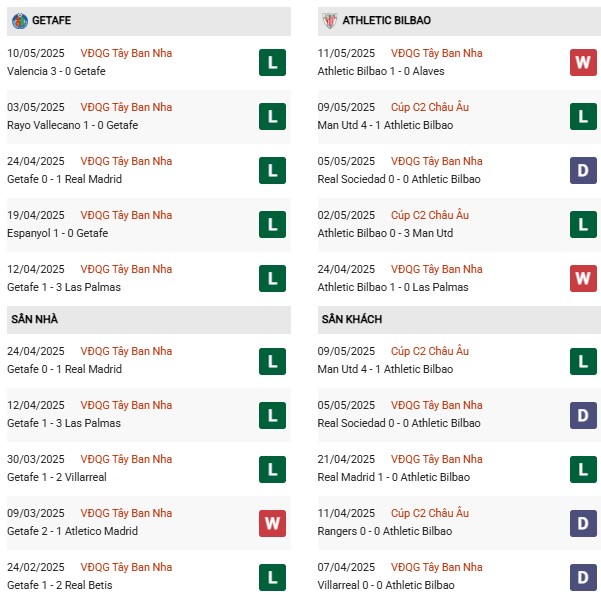Open VĐQG Tây Ban Nha link dated 10/05/2025
Viewport: 601px width, 603px height.
(x=126, y=53)
